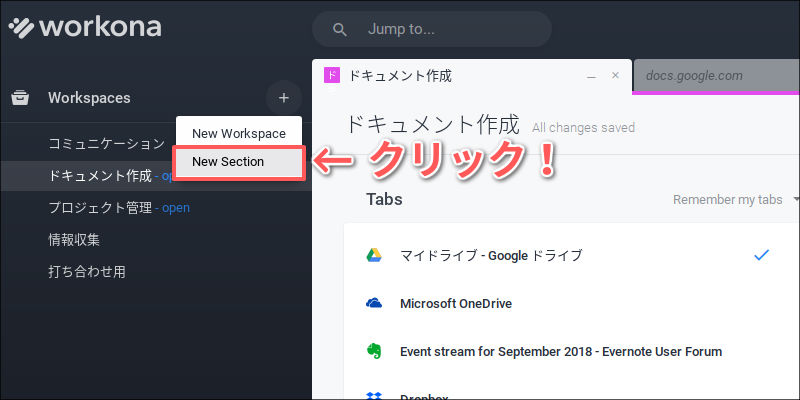Click the pink ド workspace icon
The height and width of the screenshot is (400, 800).
click(x=332, y=76)
